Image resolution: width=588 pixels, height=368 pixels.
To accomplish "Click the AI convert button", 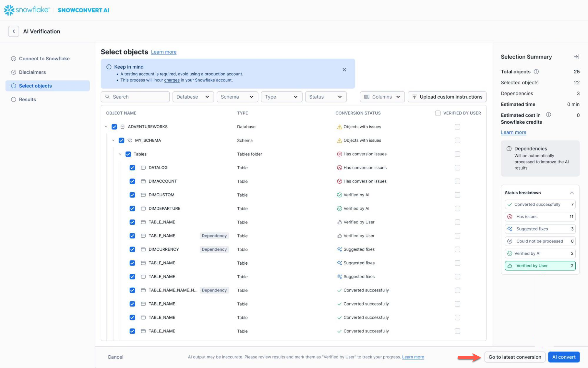I will [564, 357].
